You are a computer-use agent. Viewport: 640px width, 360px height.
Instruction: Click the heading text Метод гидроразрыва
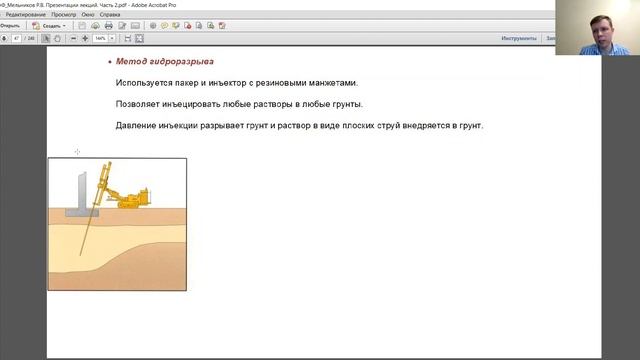click(165, 62)
